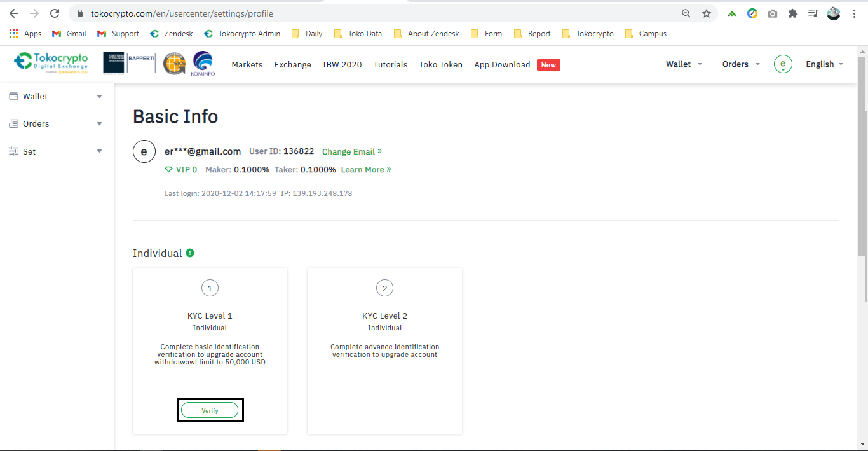Click the Learn More link beside Taker fee

point(366,170)
